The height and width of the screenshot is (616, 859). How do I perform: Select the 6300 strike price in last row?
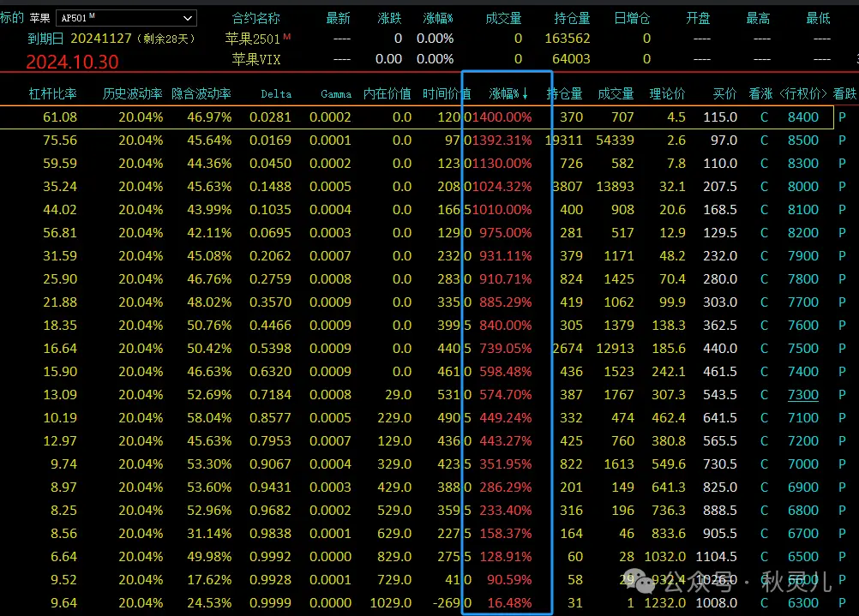(x=803, y=603)
